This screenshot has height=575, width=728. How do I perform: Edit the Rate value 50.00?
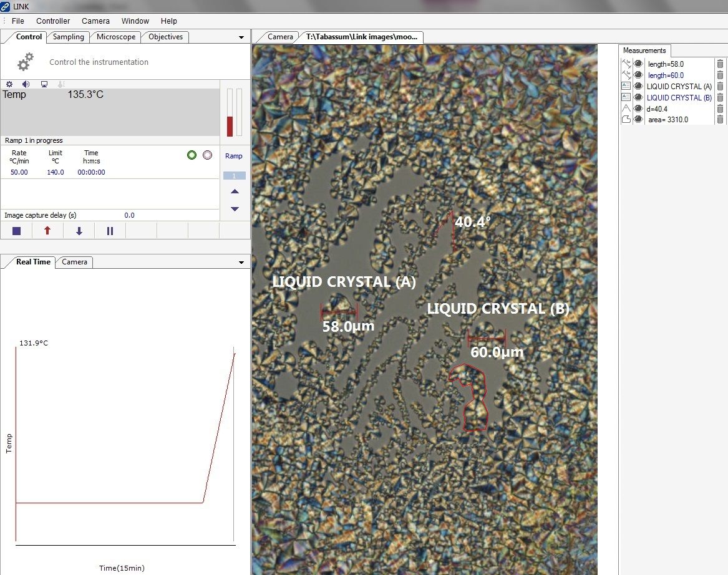click(19, 172)
